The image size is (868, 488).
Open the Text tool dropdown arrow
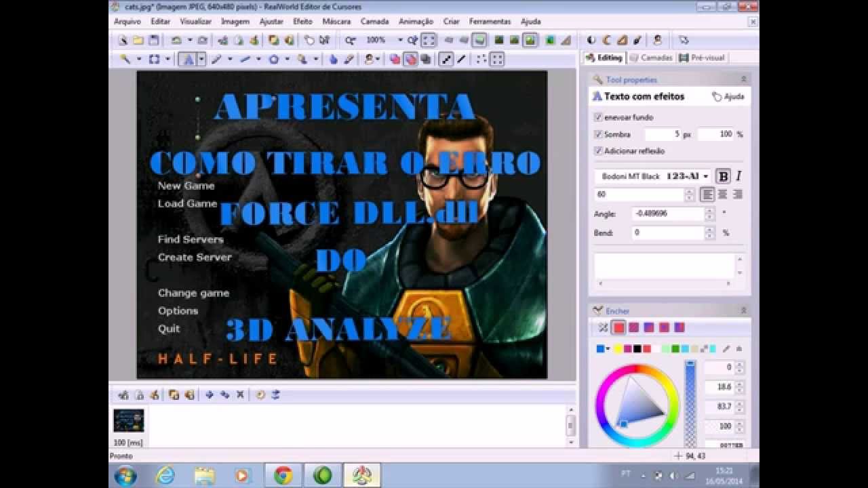tap(201, 60)
